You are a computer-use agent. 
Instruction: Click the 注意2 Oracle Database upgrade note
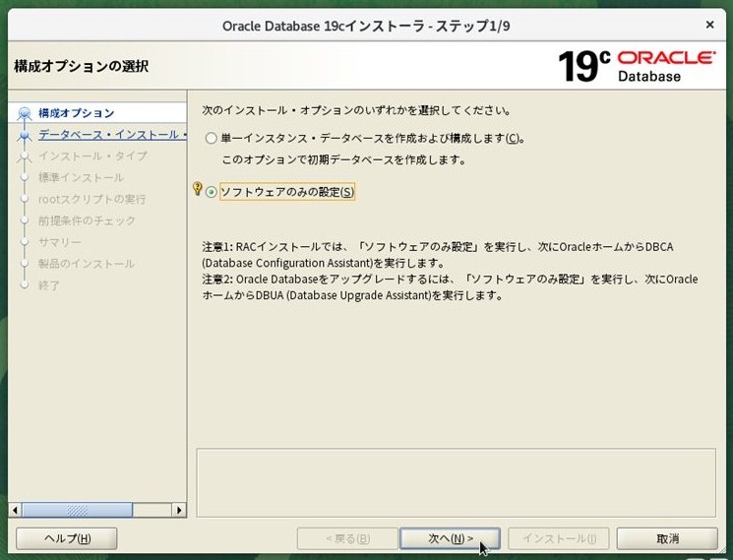(x=450, y=287)
